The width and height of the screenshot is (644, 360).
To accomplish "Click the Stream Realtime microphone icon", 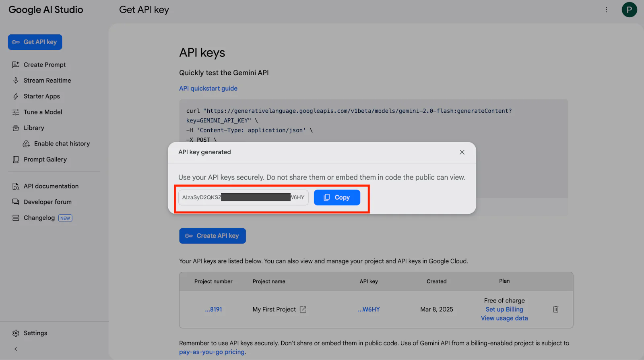I will tap(16, 81).
